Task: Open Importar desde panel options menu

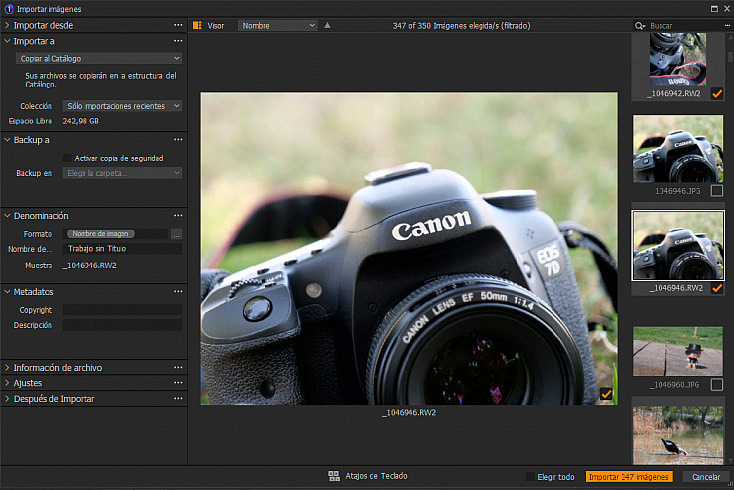Action: pos(178,25)
